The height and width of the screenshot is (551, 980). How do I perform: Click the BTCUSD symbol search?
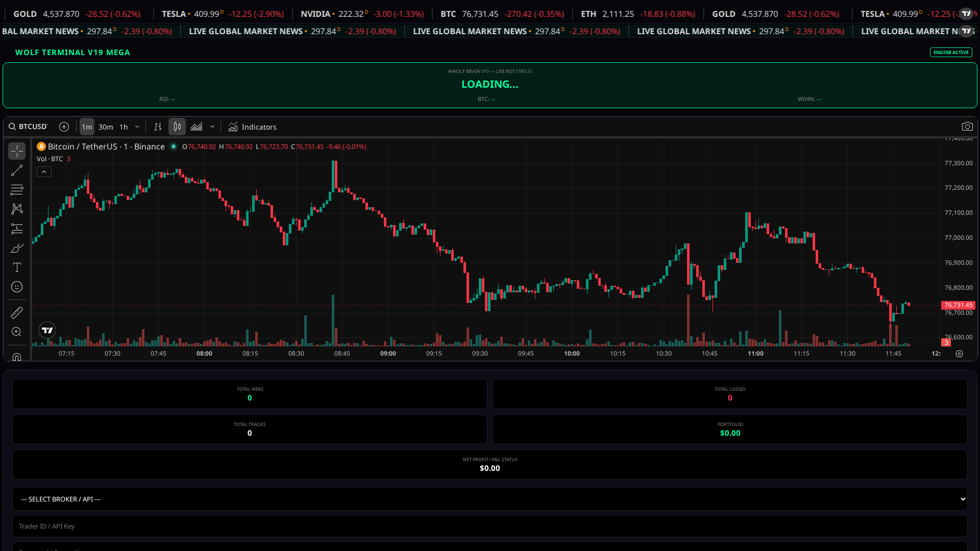pyautogui.click(x=29, y=127)
